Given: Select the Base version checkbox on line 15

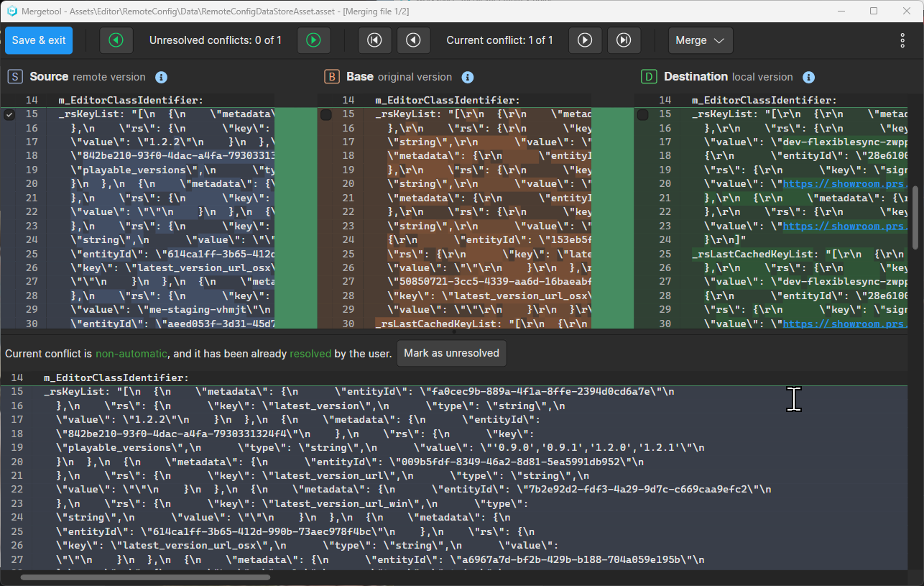Looking at the screenshot, I should 325,114.
